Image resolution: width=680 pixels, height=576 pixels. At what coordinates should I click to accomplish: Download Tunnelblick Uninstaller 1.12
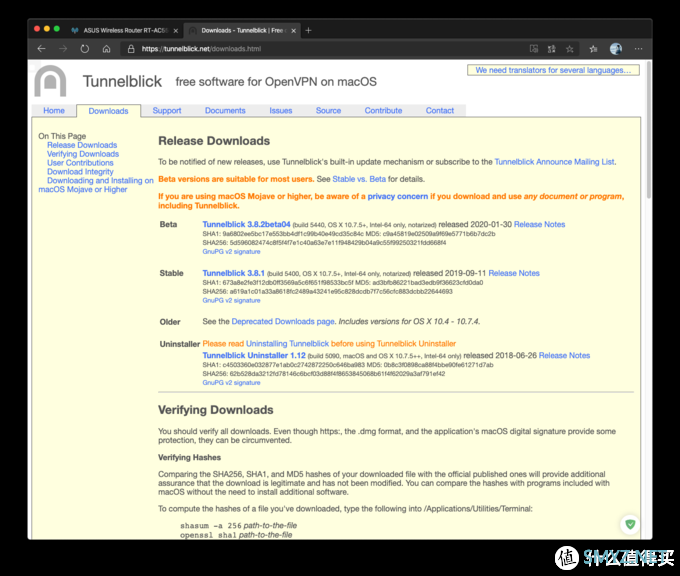coord(254,355)
